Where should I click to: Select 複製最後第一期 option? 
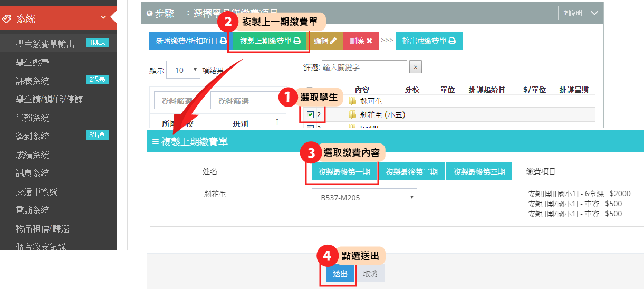tap(344, 172)
